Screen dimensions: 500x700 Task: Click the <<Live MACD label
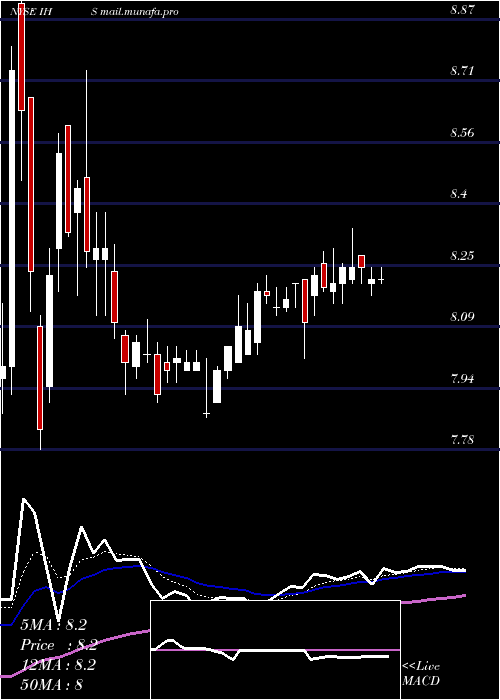point(421,674)
